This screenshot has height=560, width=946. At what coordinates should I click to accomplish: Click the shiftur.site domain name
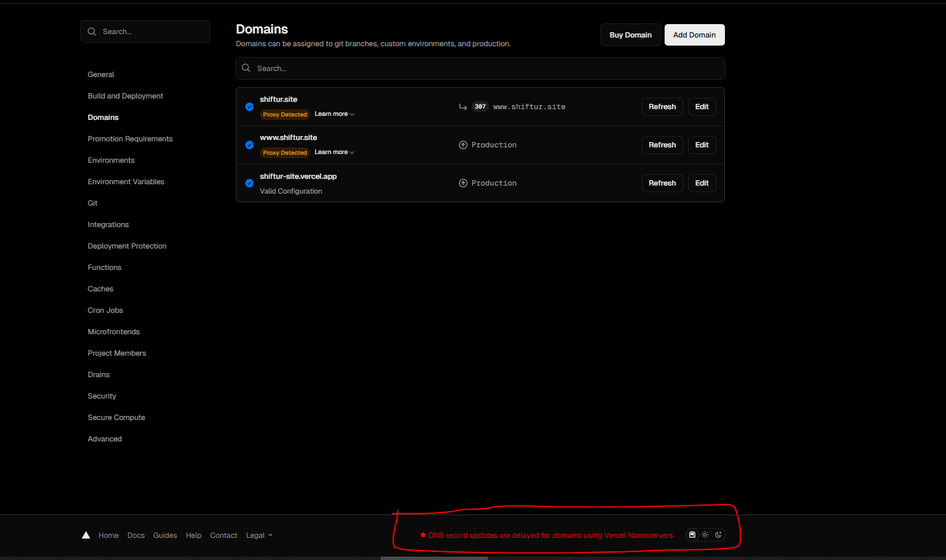(x=279, y=99)
